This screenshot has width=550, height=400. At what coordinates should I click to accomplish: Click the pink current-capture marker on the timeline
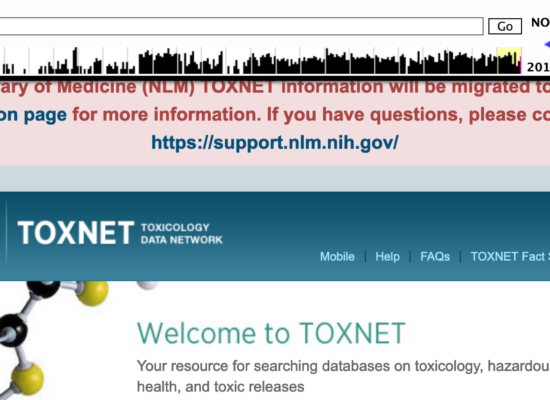coord(521,66)
